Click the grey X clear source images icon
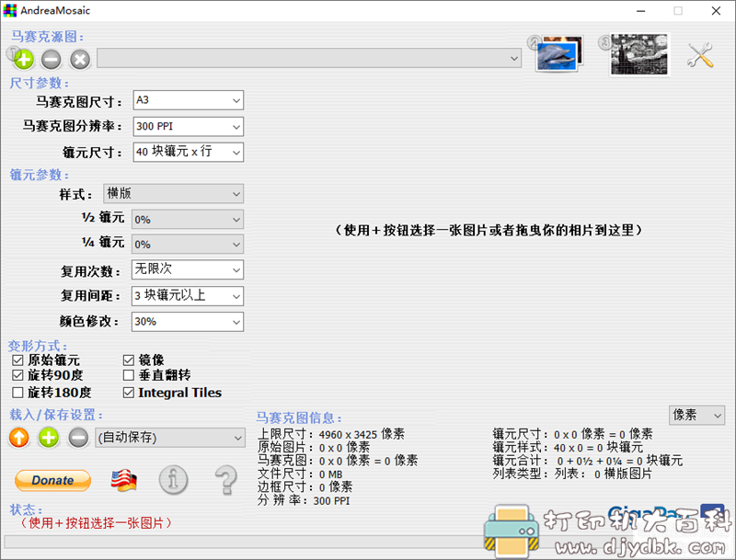736x560 pixels. (80, 60)
